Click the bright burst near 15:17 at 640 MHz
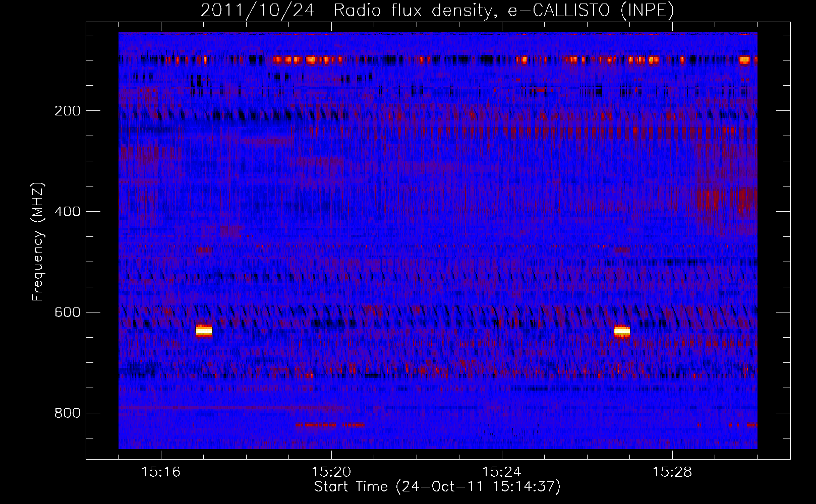 point(204,331)
